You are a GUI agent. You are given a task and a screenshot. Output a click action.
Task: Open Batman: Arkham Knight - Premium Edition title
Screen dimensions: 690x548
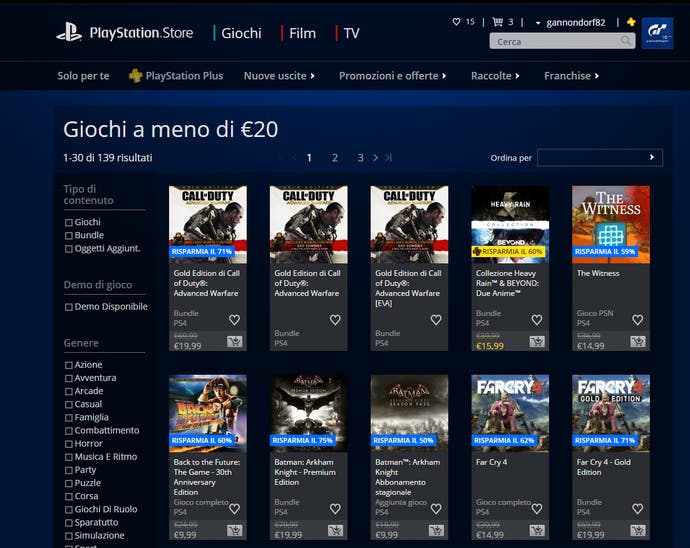click(x=305, y=472)
